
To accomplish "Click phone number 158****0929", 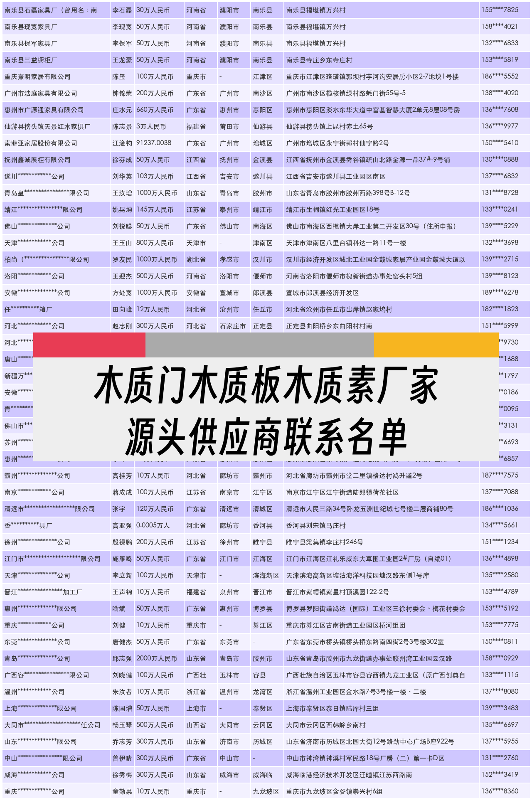I will (x=500, y=658).
